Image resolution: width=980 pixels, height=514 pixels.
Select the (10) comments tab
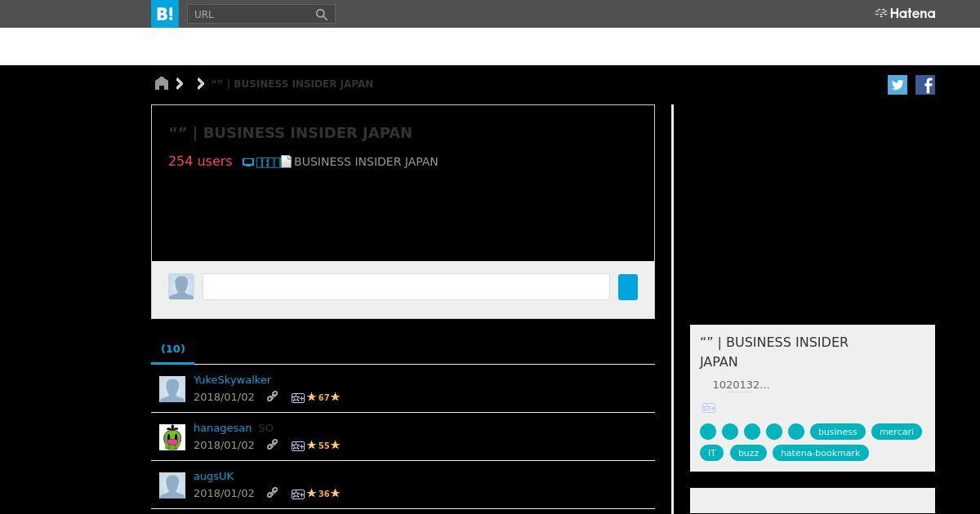pyautogui.click(x=173, y=348)
